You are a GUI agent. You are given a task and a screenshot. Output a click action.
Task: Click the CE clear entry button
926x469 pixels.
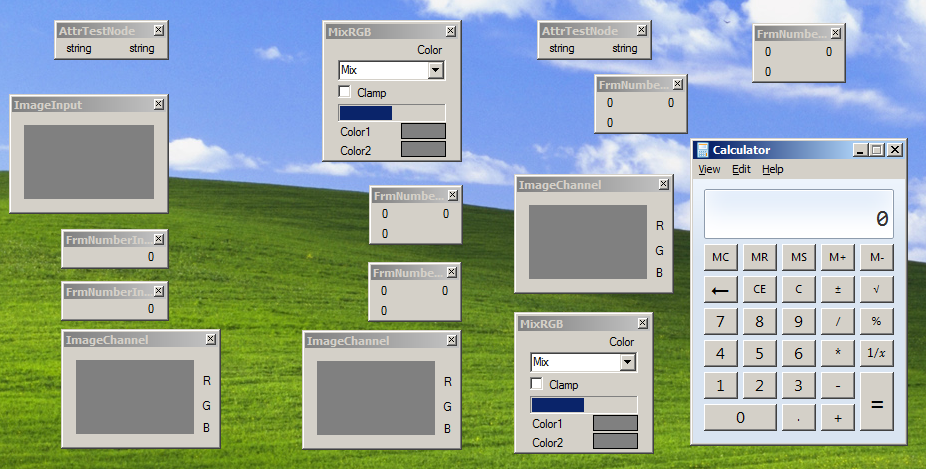759,289
